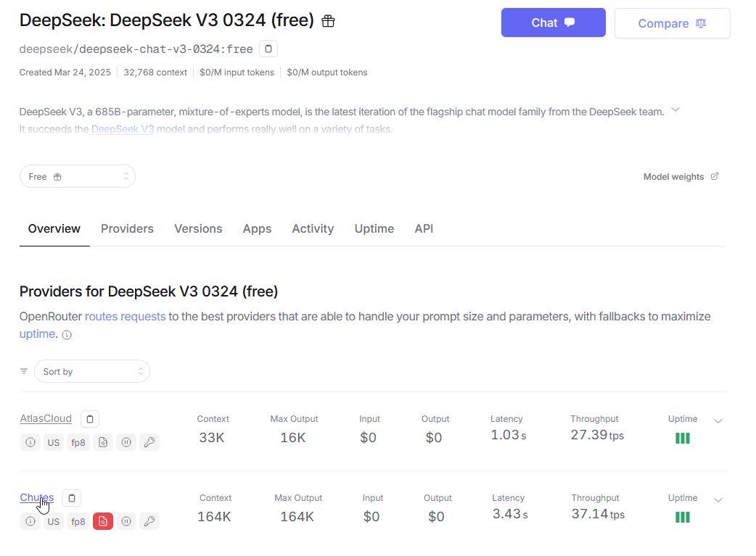Expand the model description chevron
756x556 pixels.
675,110
